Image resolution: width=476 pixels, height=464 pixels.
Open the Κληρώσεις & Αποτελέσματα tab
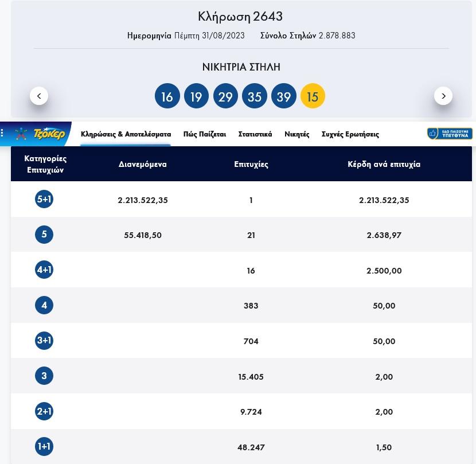pos(126,134)
